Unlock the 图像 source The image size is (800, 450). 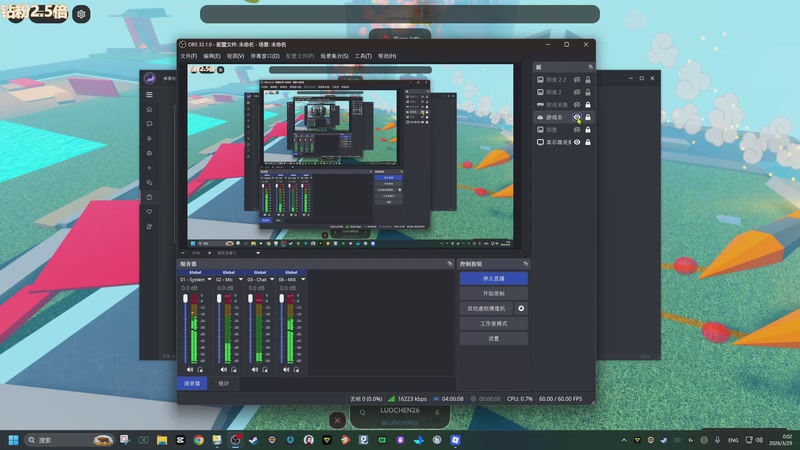588,130
